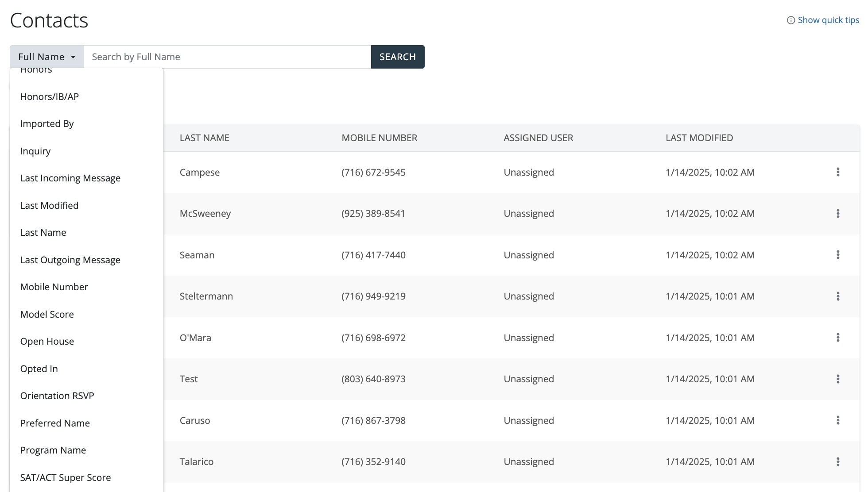This screenshot has width=868, height=492.
Task: Select Honors/IB/AP from the dropdown
Action: point(50,97)
